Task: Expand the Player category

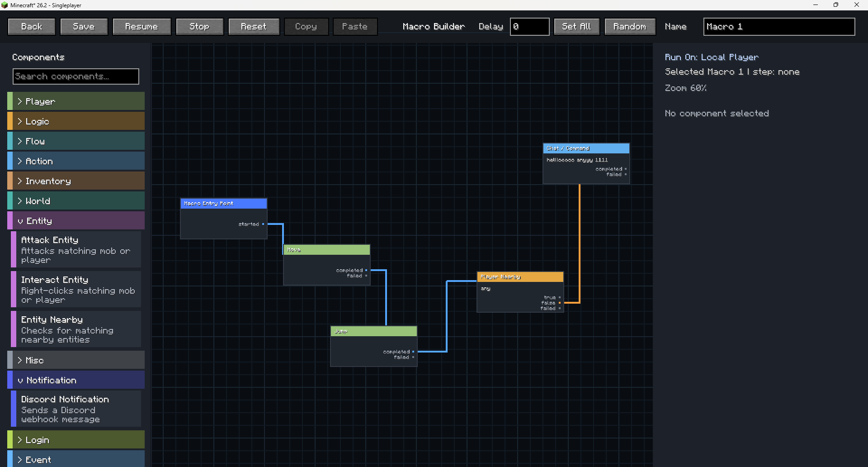Action: coord(76,101)
